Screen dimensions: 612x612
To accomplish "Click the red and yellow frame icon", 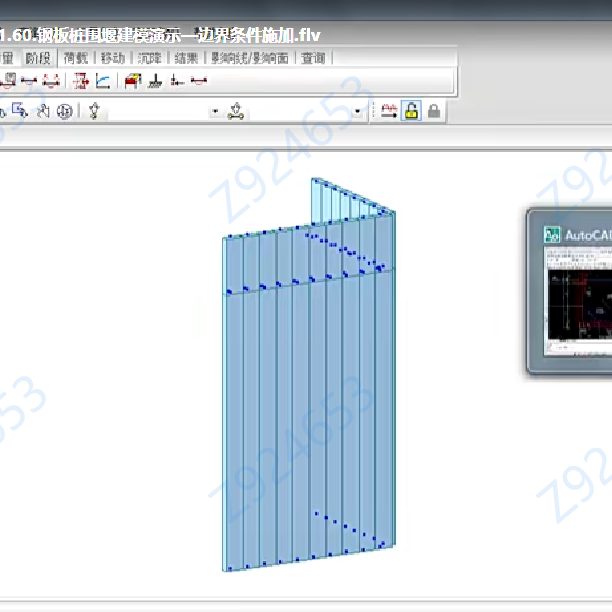I will 133,80.
